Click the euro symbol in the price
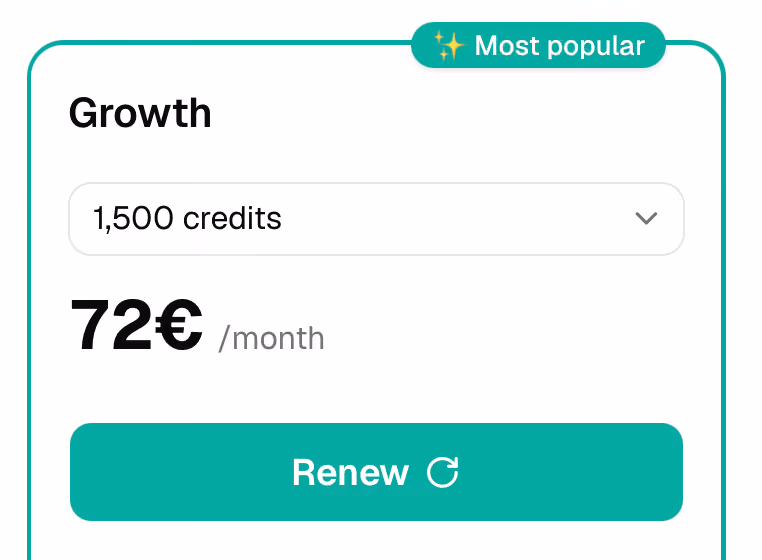This screenshot has width=762, height=560. click(178, 325)
